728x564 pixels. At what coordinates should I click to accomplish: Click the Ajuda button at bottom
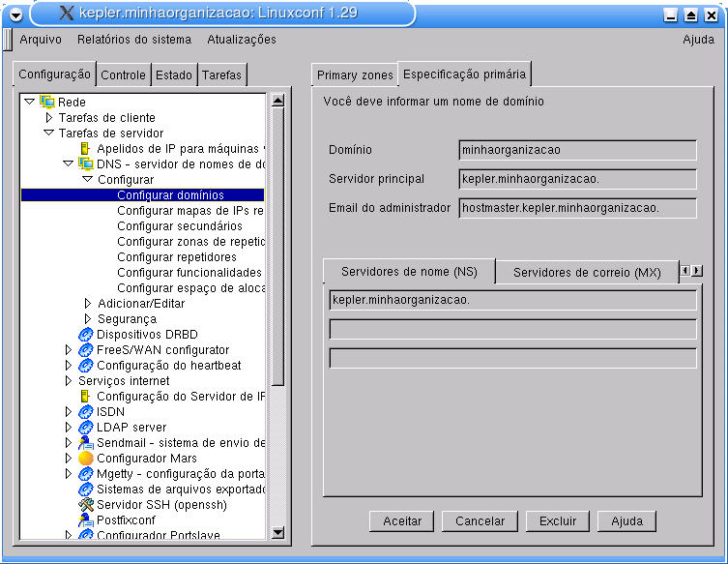626,521
